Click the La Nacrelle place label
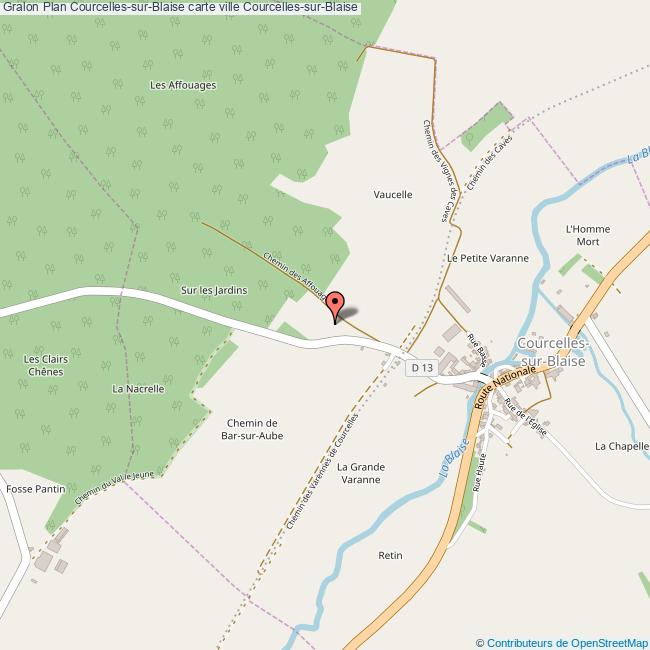The height and width of the screenshot is (650, 650). pyautogui.click(x=138, y=389)
